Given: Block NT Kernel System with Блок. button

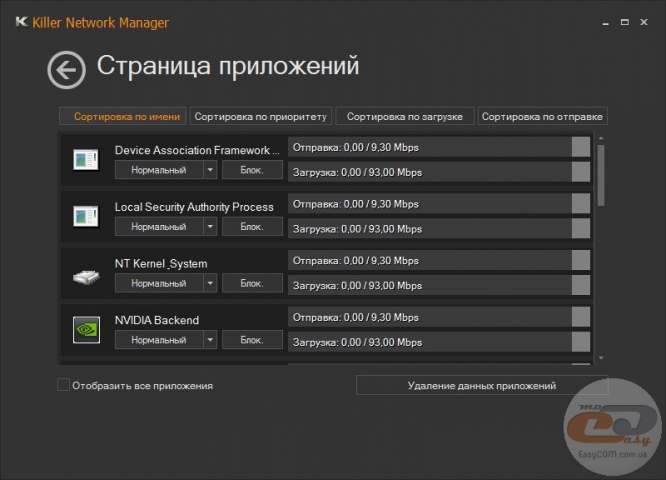Looking at the screenshot, I should point(252,283).
